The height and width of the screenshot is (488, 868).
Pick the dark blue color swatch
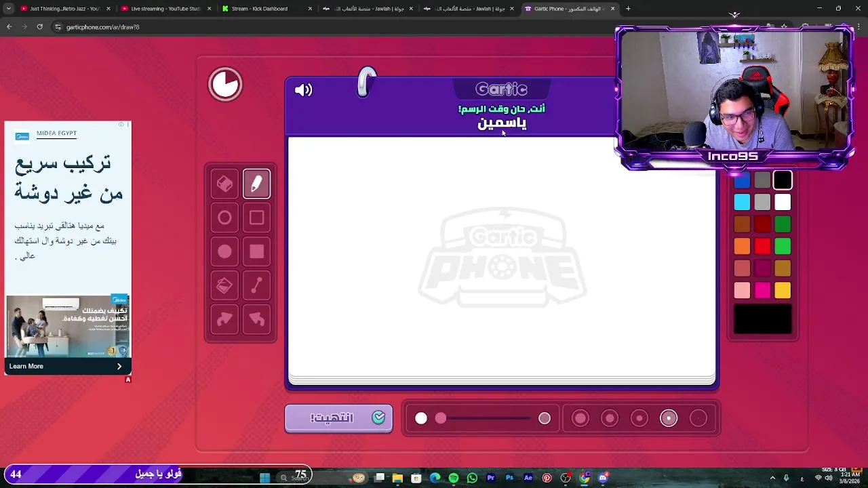[742, 180]
